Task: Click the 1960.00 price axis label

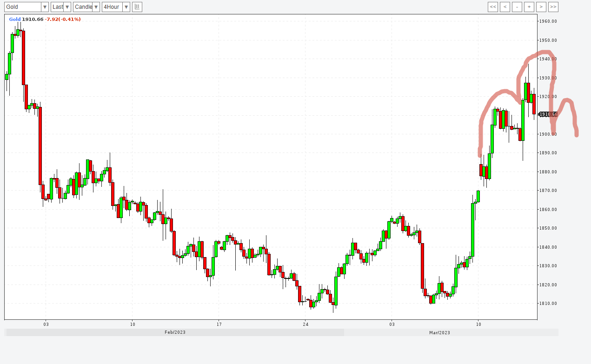Action: pos(548,21)
